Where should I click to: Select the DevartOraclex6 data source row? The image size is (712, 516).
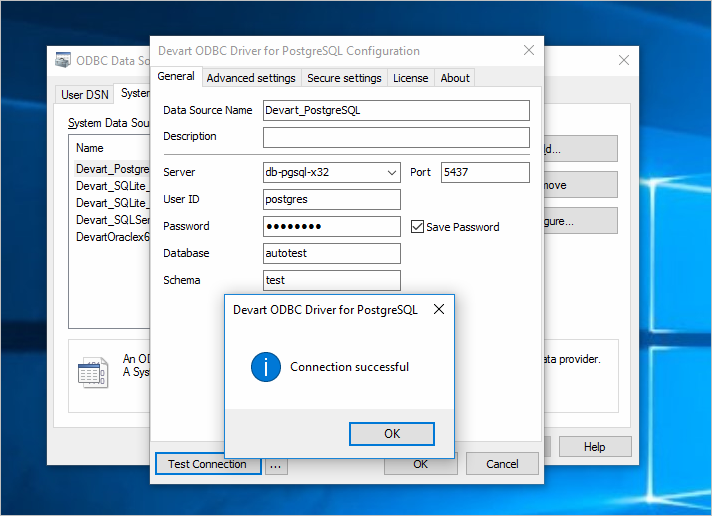(x=112, y=237)
